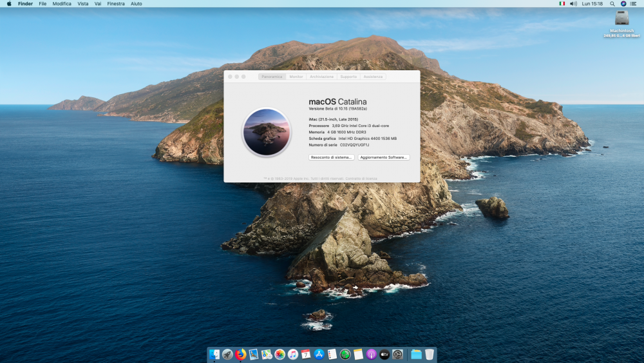Viewport: 644px width, 363px height.
Task: Click the macOS Catalina island image
Action: pyautogui.click(x=267, y=132)
